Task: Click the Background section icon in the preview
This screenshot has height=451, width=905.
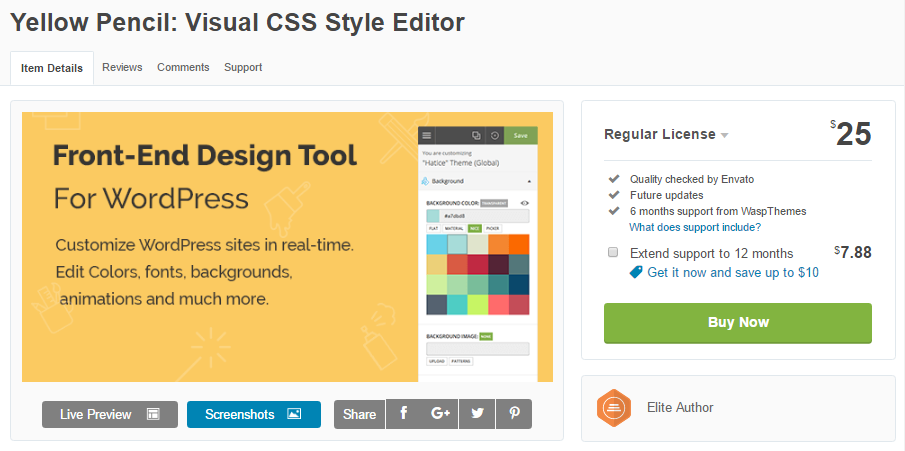Action: pyautogui.click(x=425, y=181)
